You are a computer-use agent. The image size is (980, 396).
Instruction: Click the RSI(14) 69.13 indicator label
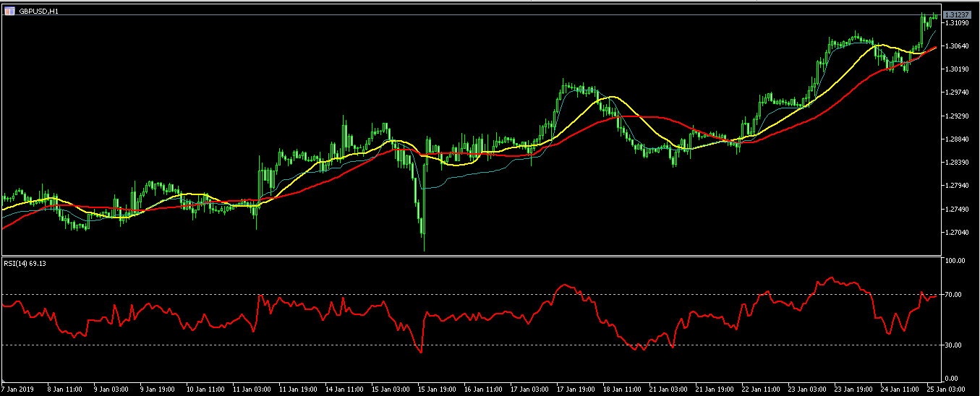(x=25, y=264)
